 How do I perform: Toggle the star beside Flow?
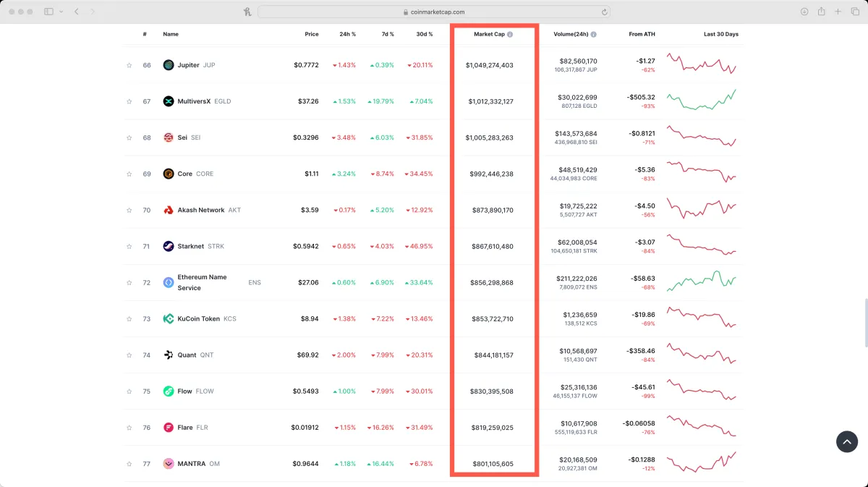pyautogui.click(x=129, y=391)
